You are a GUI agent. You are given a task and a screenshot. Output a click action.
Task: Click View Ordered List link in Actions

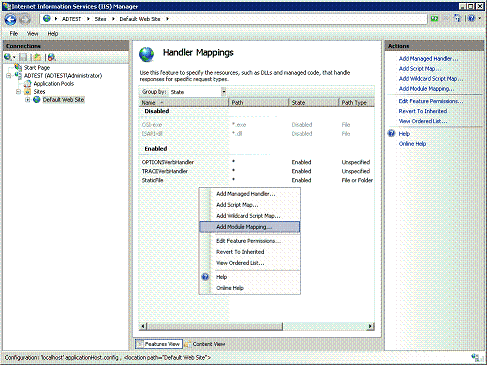[x=423, y=121]
